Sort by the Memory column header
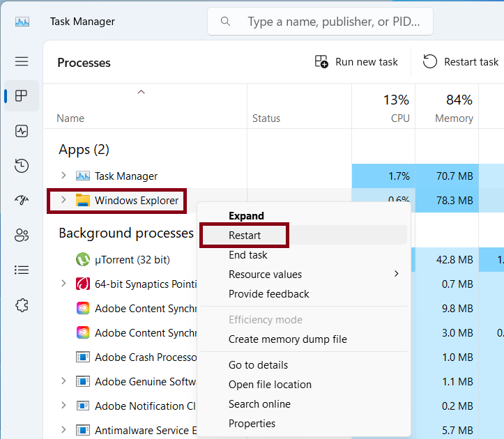Viewport: 504px width, 439px height. coord(454,118)
